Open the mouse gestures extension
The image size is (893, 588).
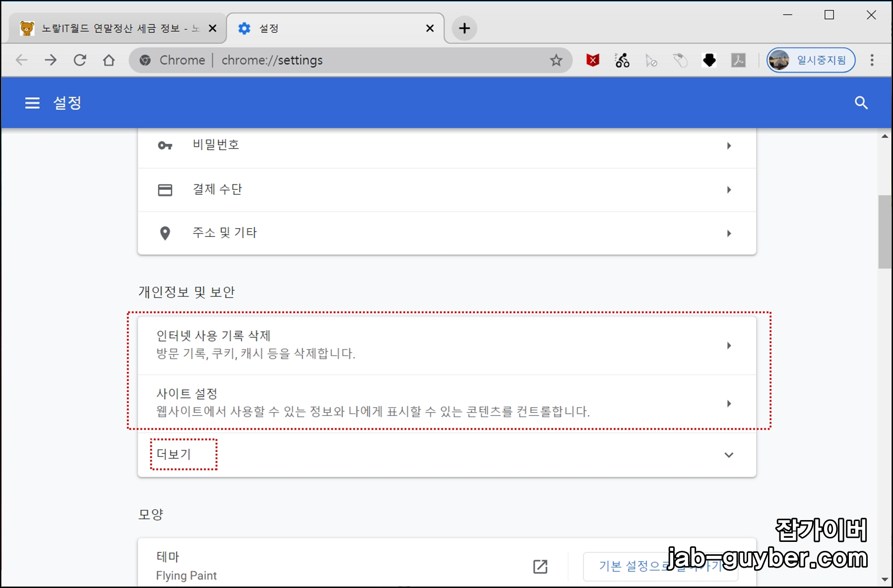click(680, 60)
